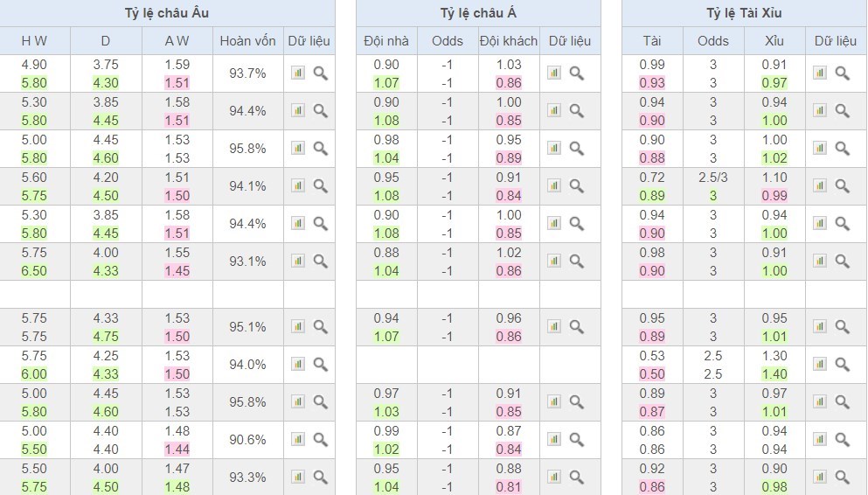Click magnifier in Tài Xỉu row with 0.99 Tài

coord(843,73)
